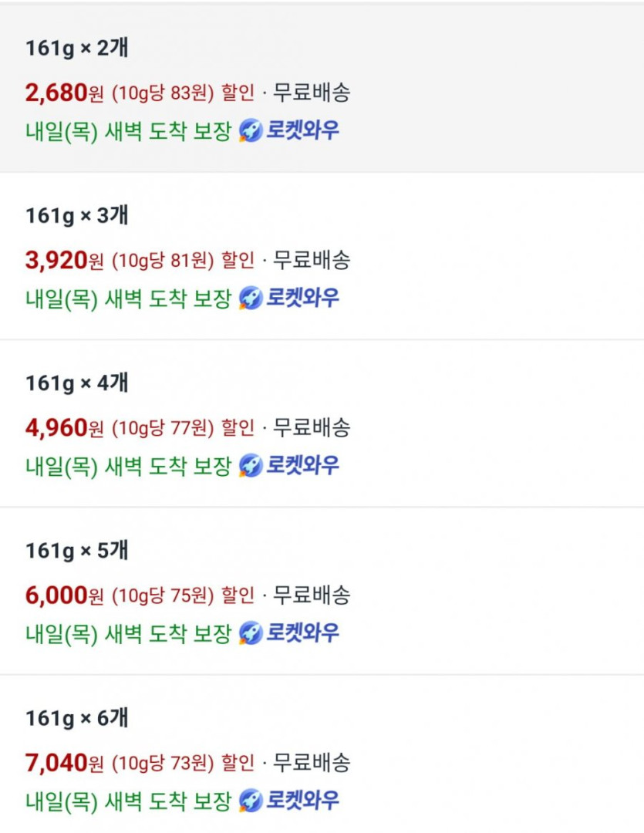The height and width of the screenshot is (833, 644).
Task: Pick the 161g × 4개 option
Action: (77, 383)
